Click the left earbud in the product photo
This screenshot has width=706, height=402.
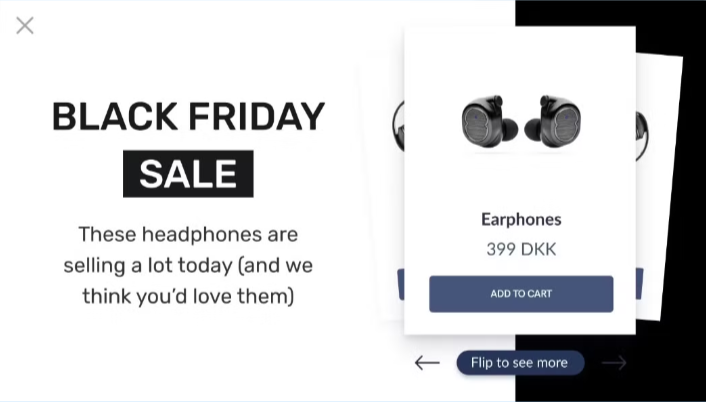(489, 123)
